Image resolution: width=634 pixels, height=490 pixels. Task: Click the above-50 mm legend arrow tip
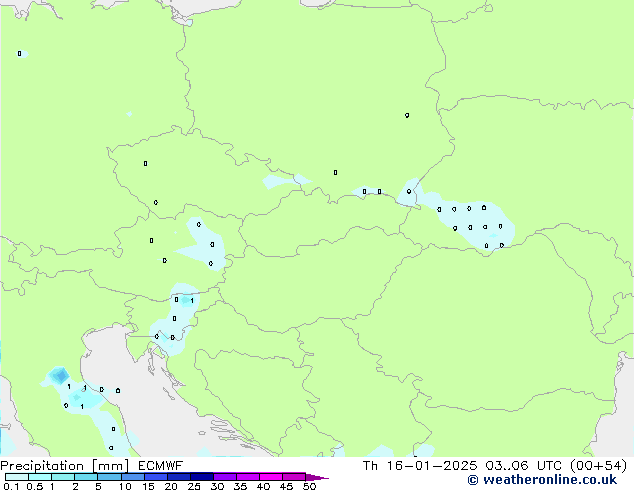[x=317, y=477]
